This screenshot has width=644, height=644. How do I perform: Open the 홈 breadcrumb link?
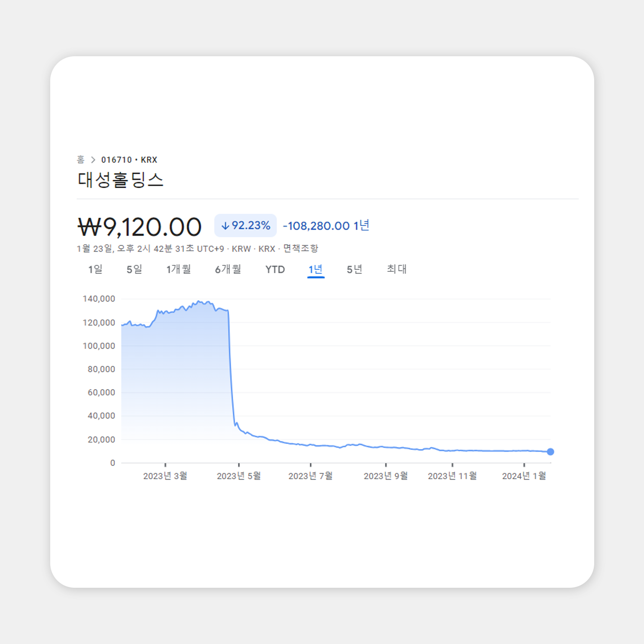click(x=81, y=160)
